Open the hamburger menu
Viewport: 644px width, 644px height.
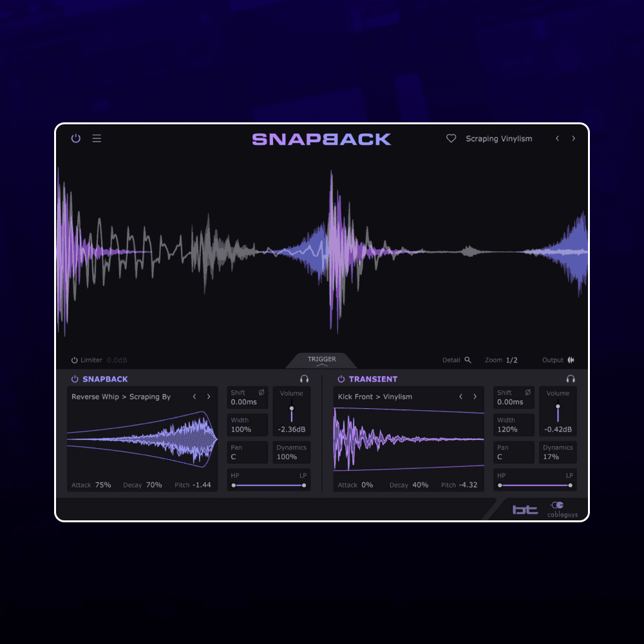[x=97, y=138]
